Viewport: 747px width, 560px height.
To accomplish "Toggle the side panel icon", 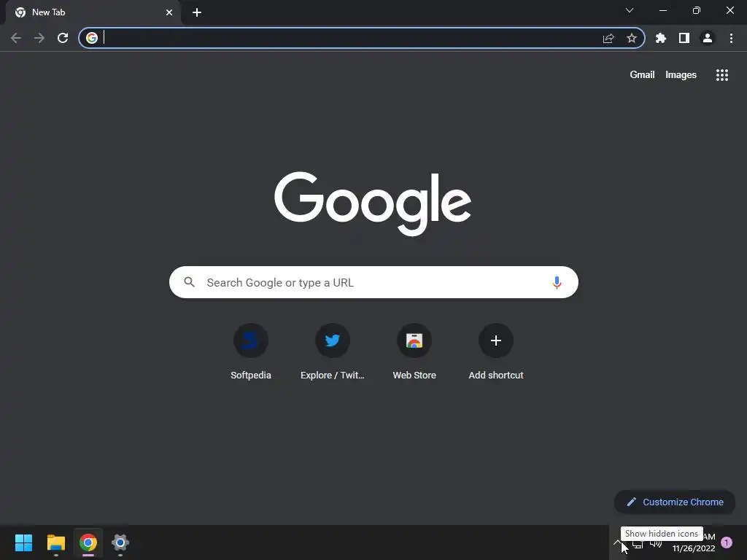I will coord(684,38).
